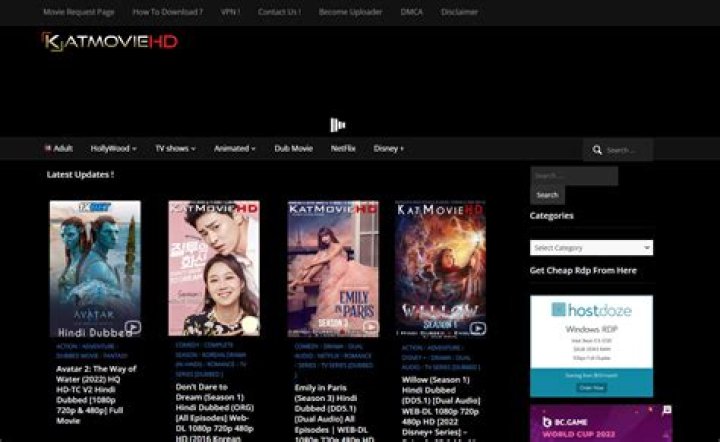Open the Disclaimer page
720x442 pixels.
click(x=459, y=12)
